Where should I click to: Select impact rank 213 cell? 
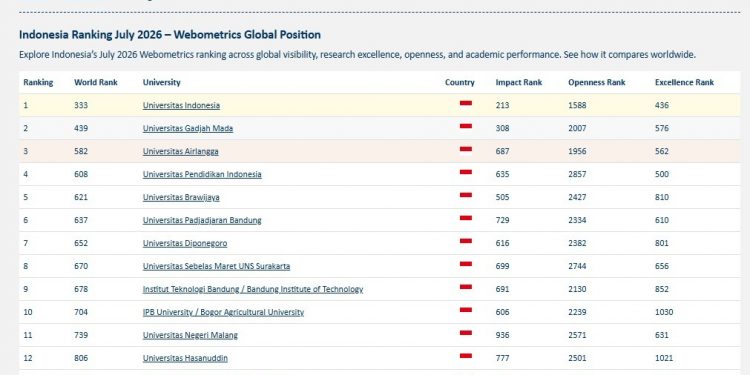[502, 105]
